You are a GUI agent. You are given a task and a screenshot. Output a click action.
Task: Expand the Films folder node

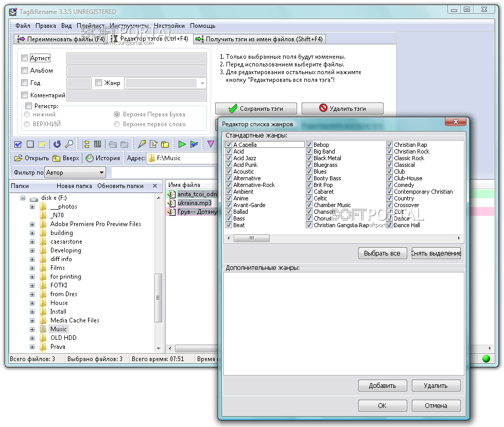(32, 268)
